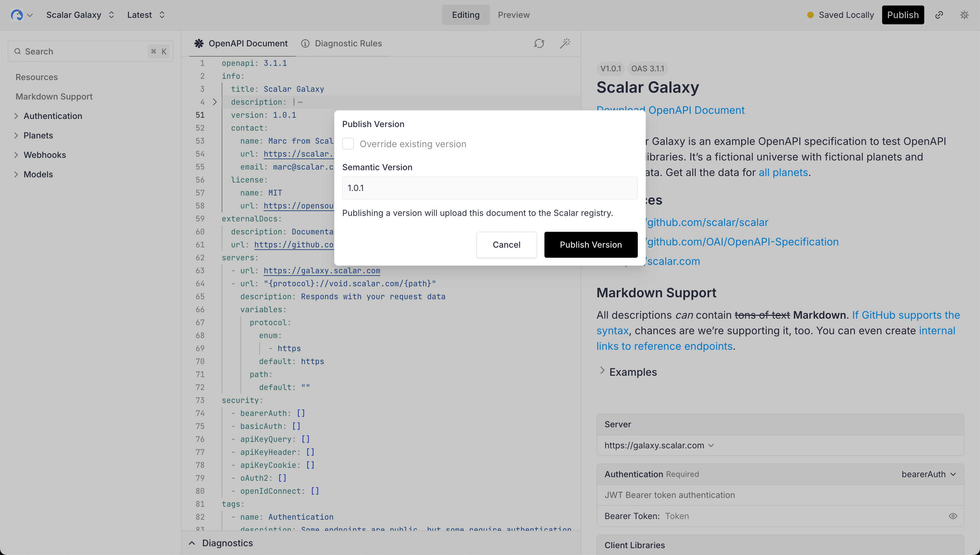Screen dimensions: 980x555
Task: Click the Publish Version button in the dialog
Action: 590,244
